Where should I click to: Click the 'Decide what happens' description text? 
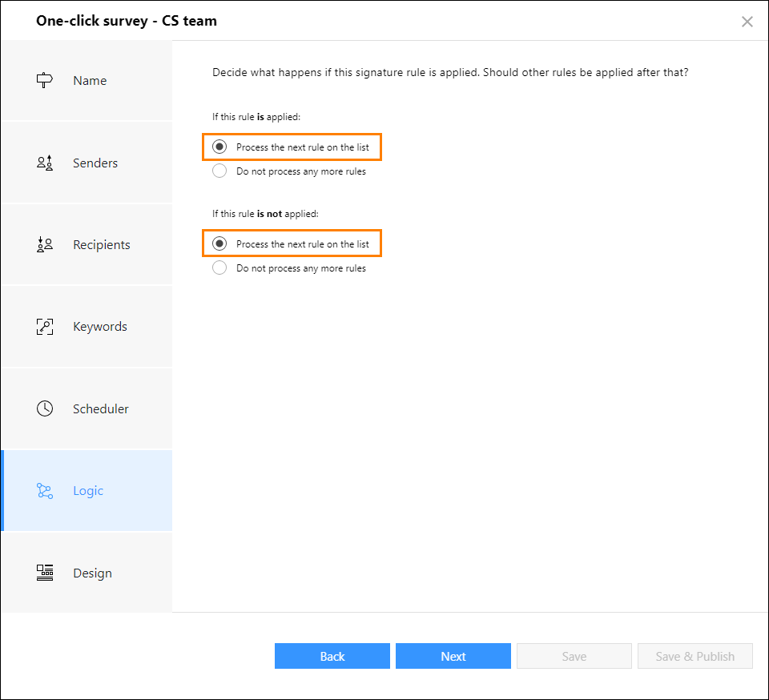(x=450, y=73)
